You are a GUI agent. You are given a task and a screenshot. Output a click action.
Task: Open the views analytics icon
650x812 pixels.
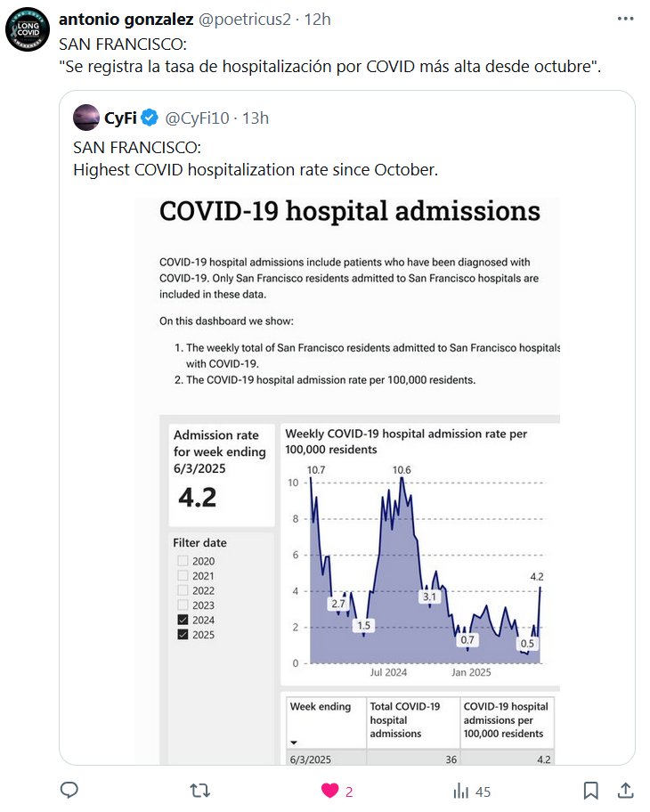coord(461,791)
